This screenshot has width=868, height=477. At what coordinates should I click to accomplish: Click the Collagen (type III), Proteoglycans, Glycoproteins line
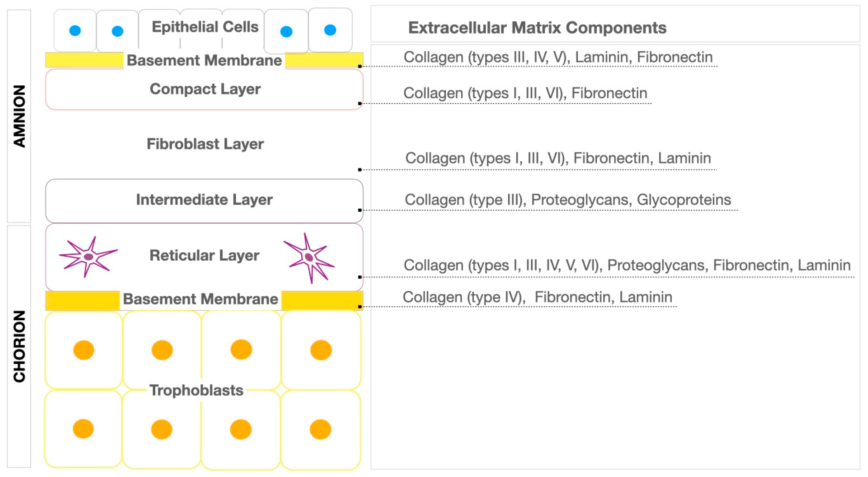pyautogui.click(x=567, y=200)
